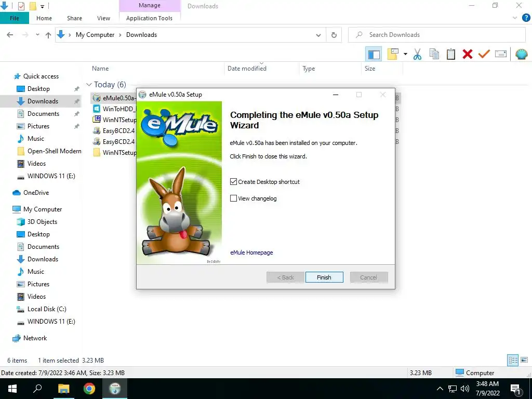The height and width of the screenshot is (399, 532).
Task: Click the Copy toolbar icon
Action: pos(434,54)
